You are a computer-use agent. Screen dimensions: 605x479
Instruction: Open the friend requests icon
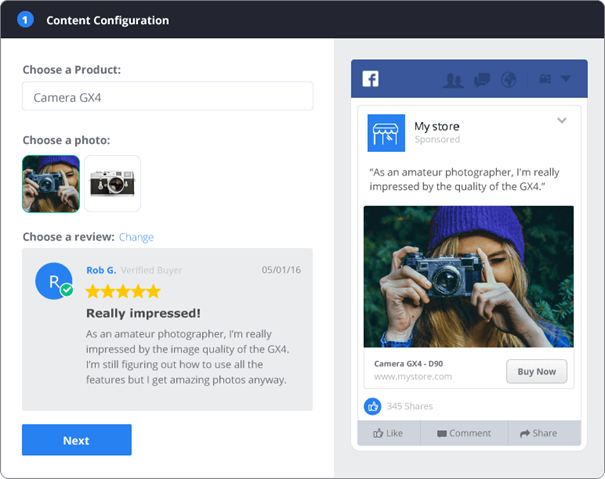click(453, 80)
